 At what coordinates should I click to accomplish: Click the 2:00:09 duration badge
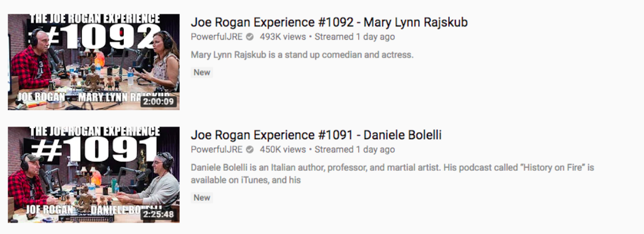pyautogui.click(x=158, y=102)
